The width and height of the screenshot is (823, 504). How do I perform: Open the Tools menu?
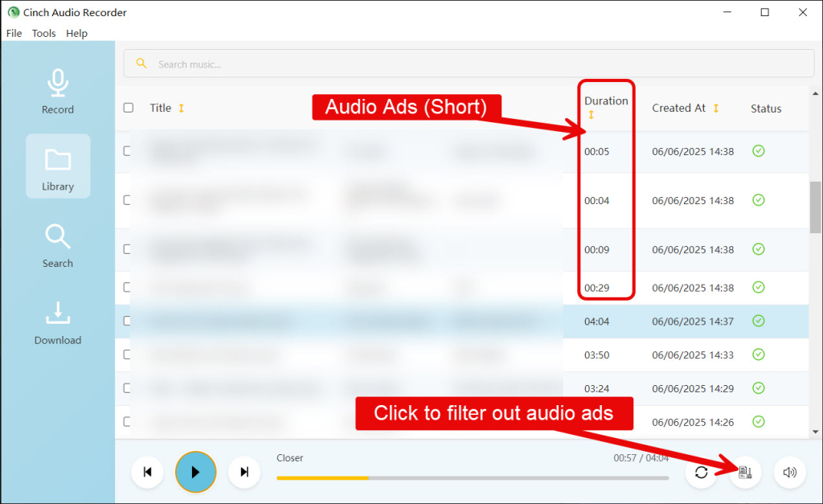coord(43,33)
